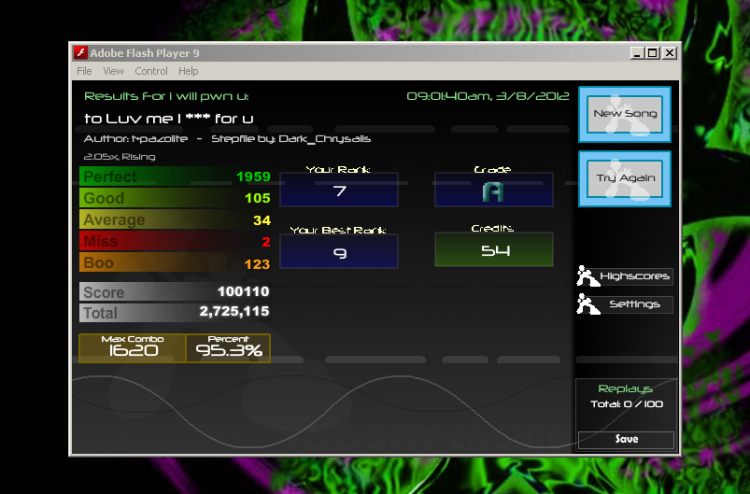The height and width of the screenshot is (494, 750).
Task: Click the figure icon beside Settings
Action: [x=587, y=304]
